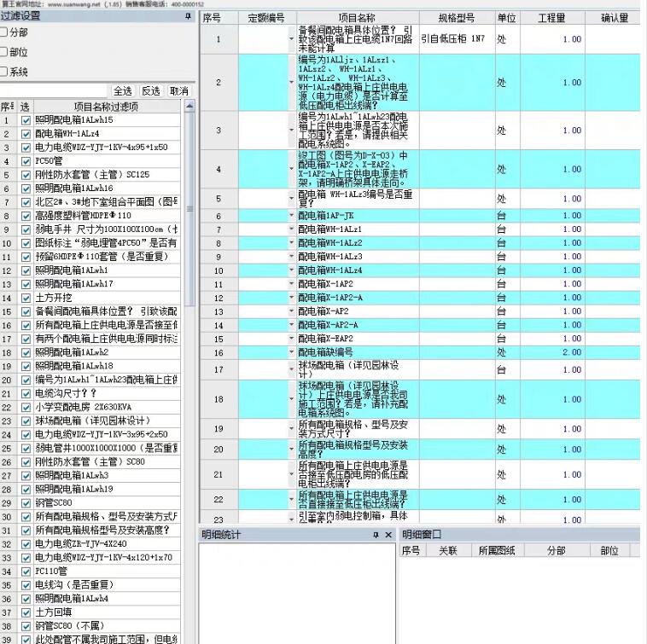Click the 项目名称 column header
This screenshot has height=644, width=647.
(x=358, y=18)
